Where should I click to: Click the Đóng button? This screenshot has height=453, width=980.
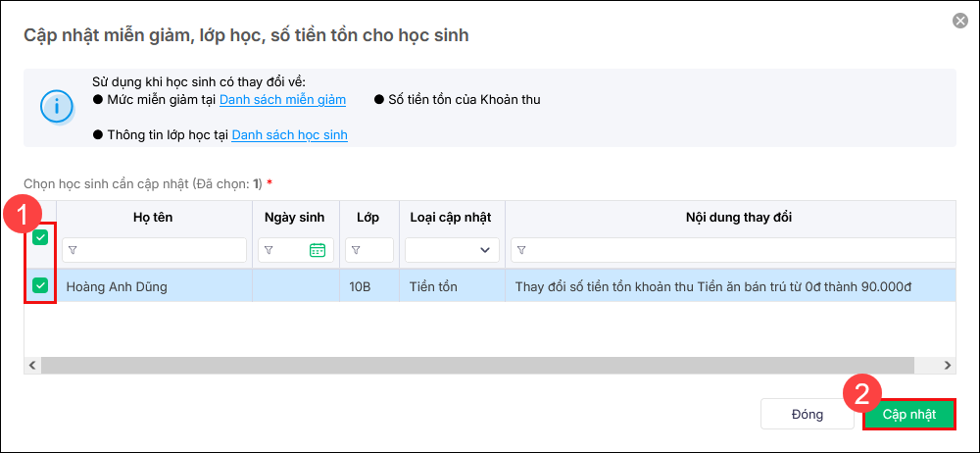point(807,414)
